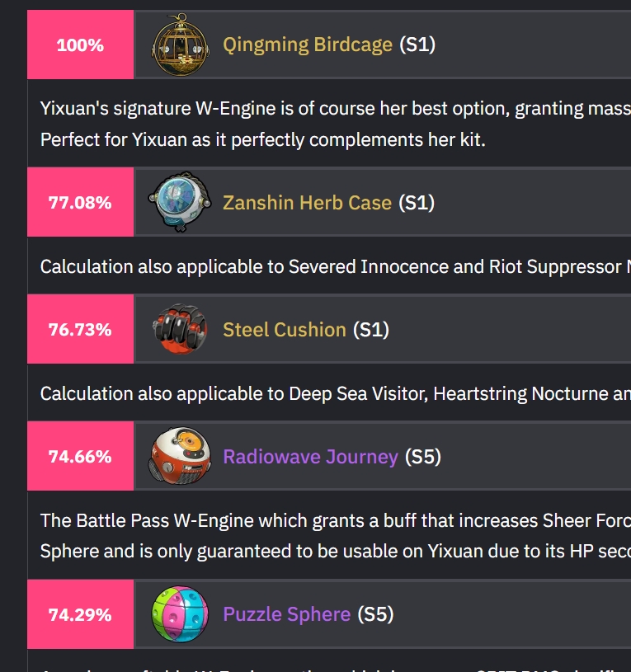The width and height of the screenshot is (631, 672).
Task: Expand the Zanshin Herb Case row
Action: click(329, 202)
